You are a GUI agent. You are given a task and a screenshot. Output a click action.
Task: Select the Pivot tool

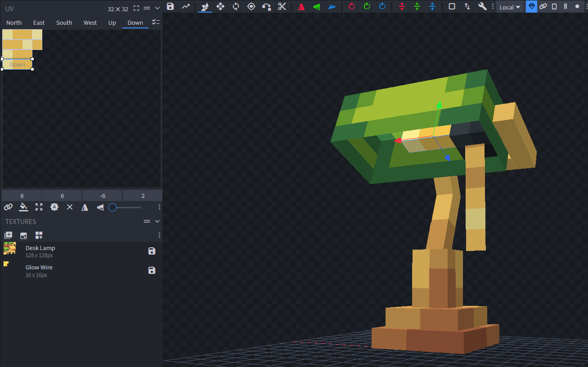coord(251,6)
